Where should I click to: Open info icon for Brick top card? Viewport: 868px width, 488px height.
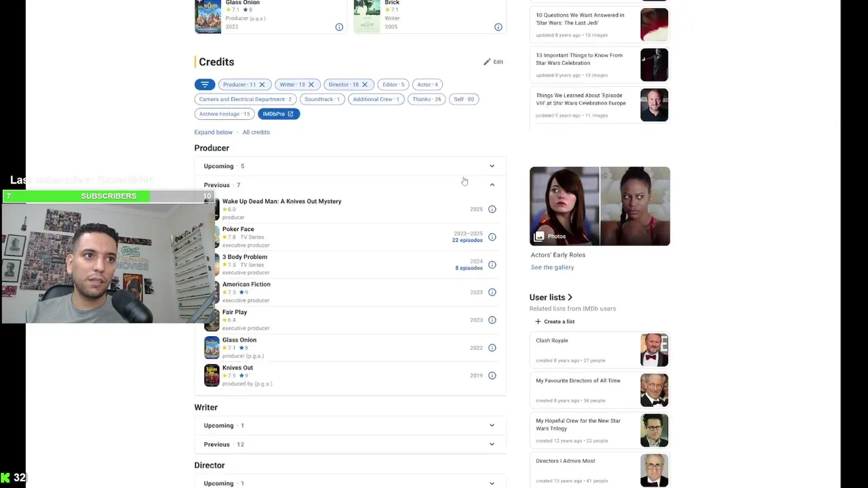[x=498, y=27]
